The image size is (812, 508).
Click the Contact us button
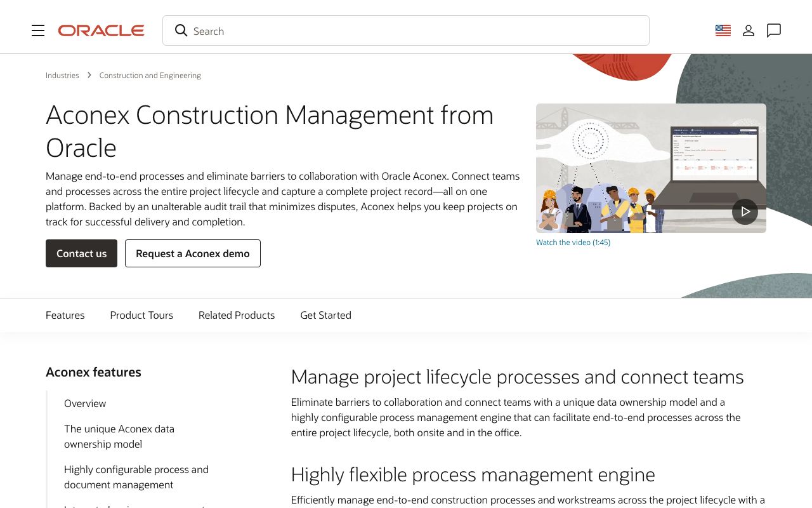click(81, 253)
